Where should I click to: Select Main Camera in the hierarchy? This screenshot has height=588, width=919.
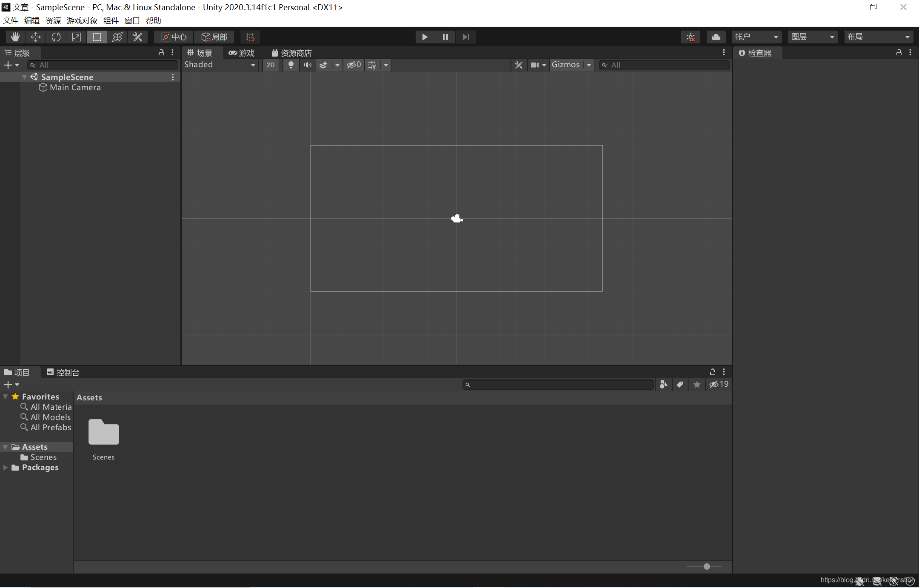(75, 88)
